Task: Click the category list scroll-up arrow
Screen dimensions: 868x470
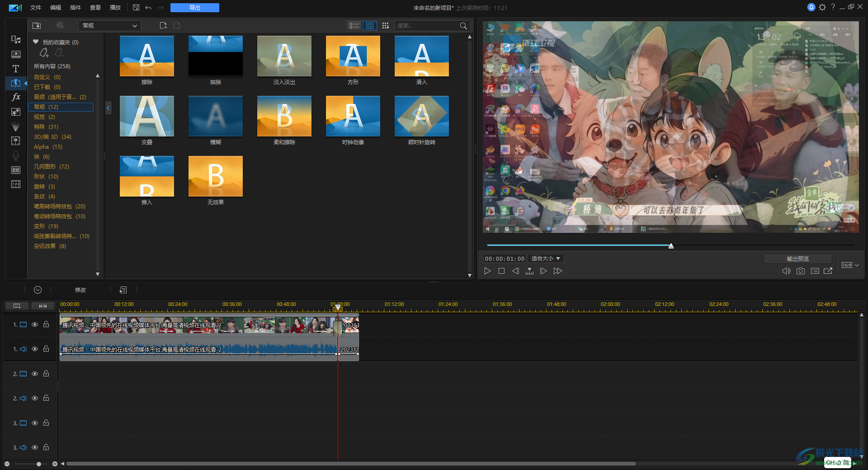Action: [98, 76]
